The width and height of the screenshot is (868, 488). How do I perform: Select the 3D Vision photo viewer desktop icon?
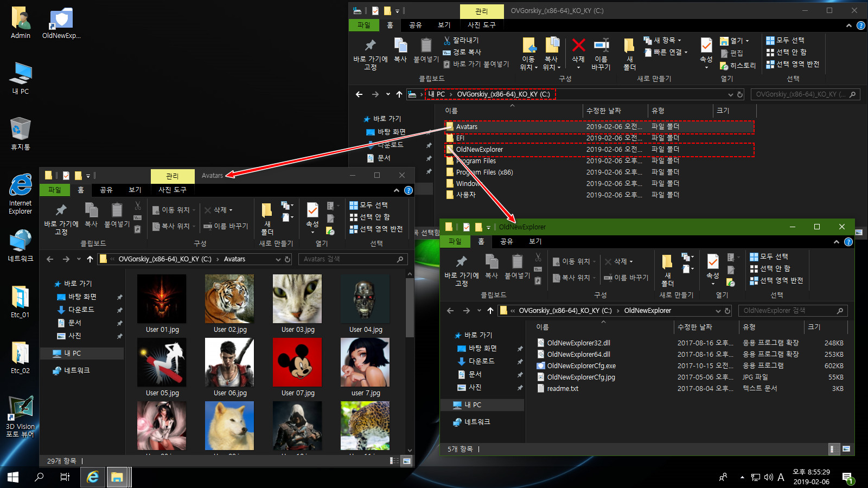point(20,416)
